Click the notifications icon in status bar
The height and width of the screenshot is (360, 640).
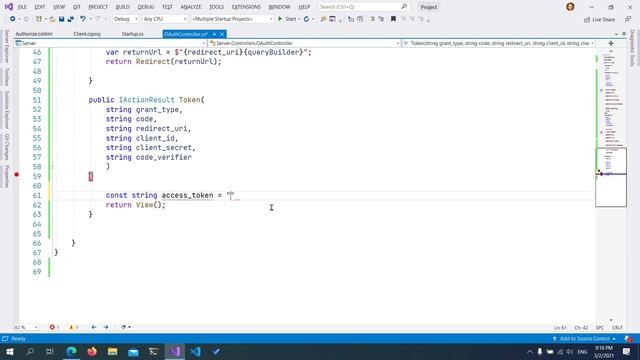pos(628,339)
